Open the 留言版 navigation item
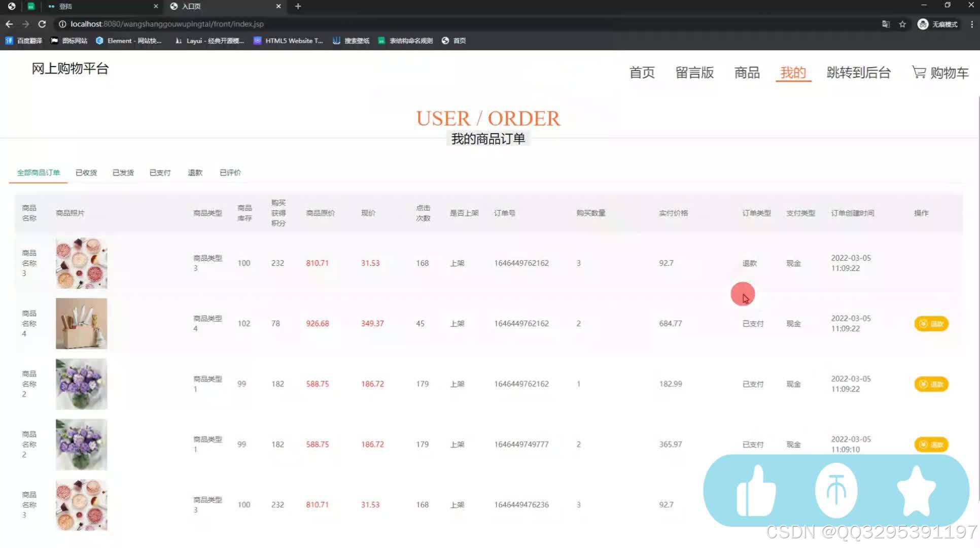The image size is (980, 548). coord(694,73)
